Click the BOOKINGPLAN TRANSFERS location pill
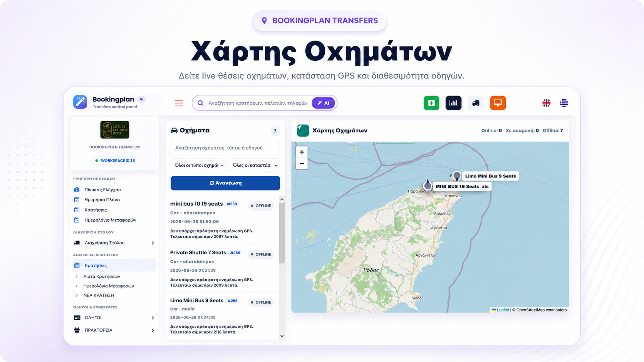The width and height of the screenshot is (644, 362). point(320,21)
